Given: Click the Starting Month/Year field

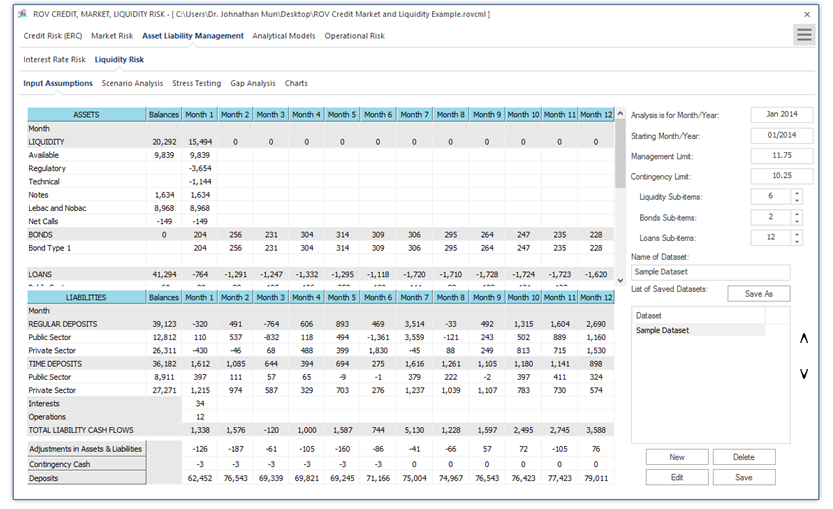Looking at the screenshot, I should (781, 135).
